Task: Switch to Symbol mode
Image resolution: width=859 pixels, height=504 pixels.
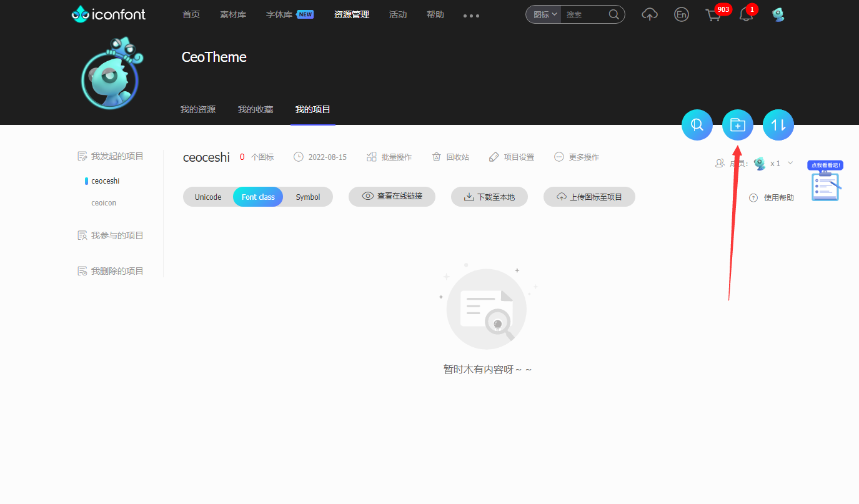Action: pos(308,197)
